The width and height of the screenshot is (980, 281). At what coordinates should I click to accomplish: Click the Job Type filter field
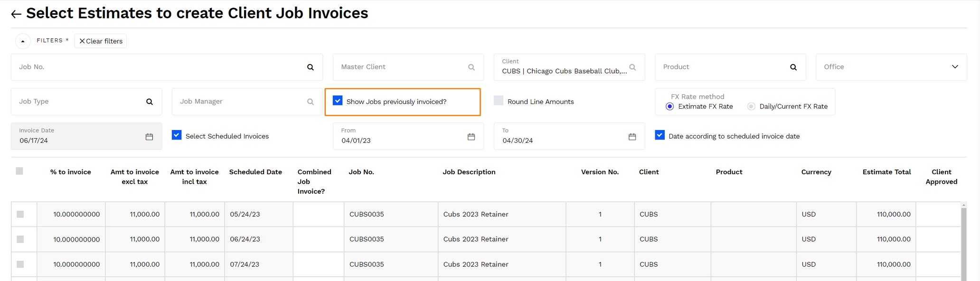(86, 102)
